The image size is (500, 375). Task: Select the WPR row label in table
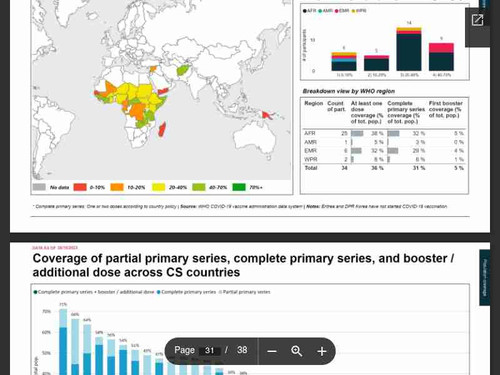tap(311, 159)
